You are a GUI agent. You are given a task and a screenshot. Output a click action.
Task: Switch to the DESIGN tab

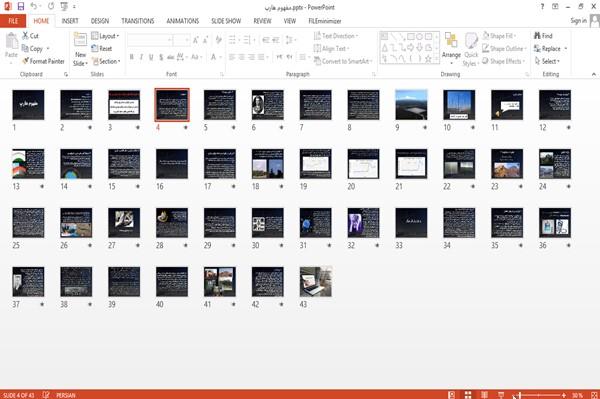pos(100,21)
